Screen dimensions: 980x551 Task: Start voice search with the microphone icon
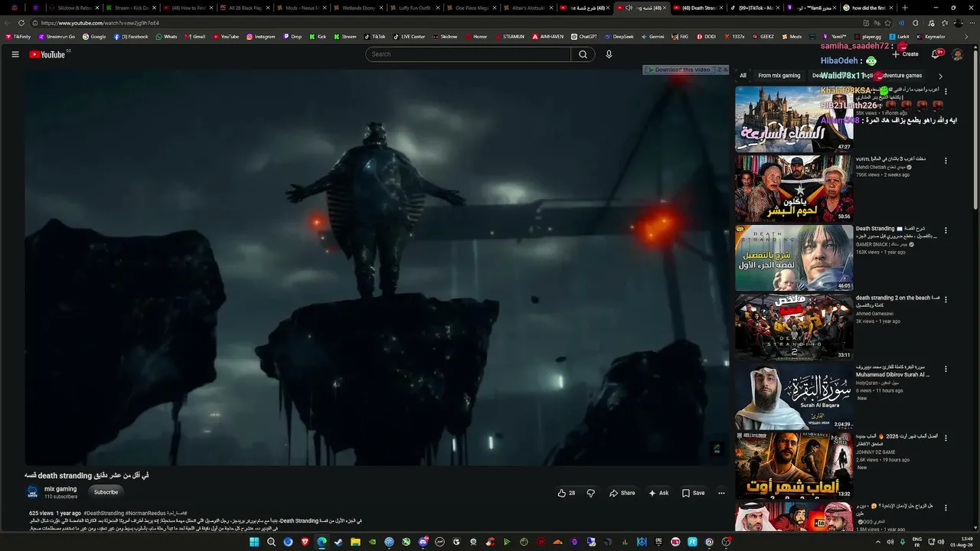609,54
